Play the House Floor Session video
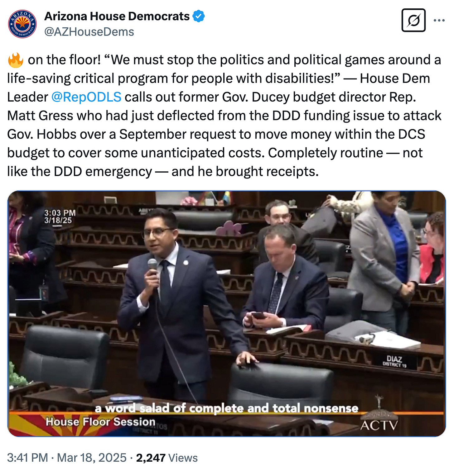 (227, 314)
